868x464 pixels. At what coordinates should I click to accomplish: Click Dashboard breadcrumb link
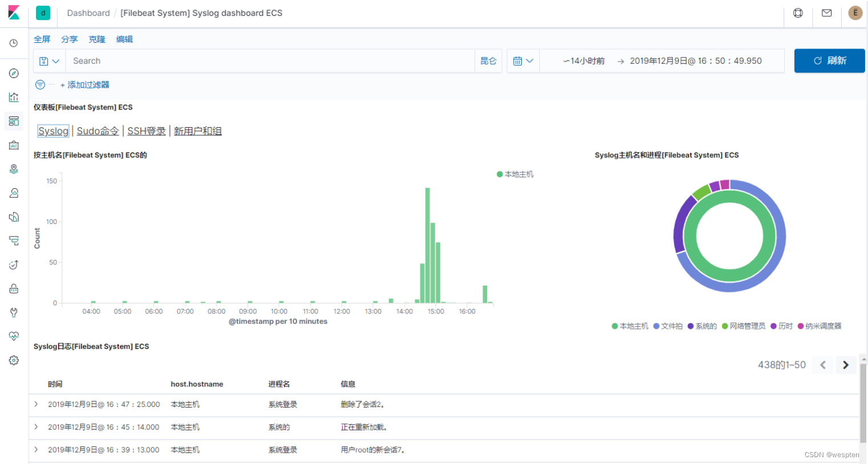coord(88,13)
